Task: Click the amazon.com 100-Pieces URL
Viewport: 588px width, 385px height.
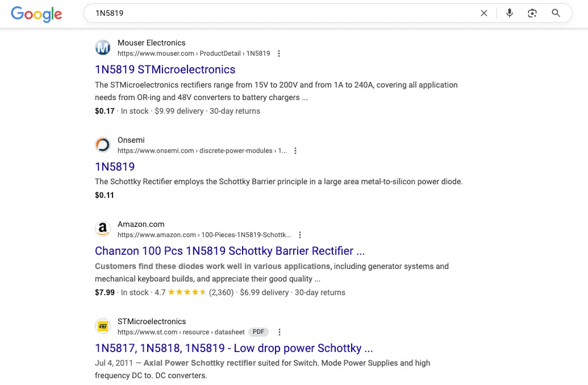Action: click(205, 235)
